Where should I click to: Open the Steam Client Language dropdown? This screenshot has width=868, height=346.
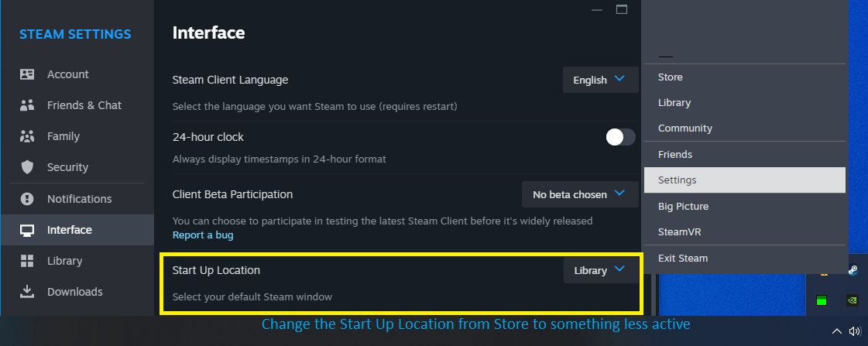point(600,79)
